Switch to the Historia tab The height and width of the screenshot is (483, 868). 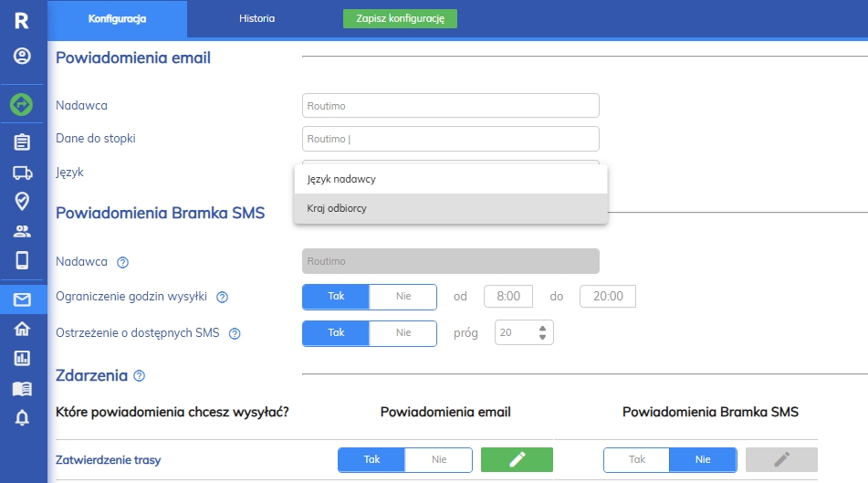pos(256,18)
